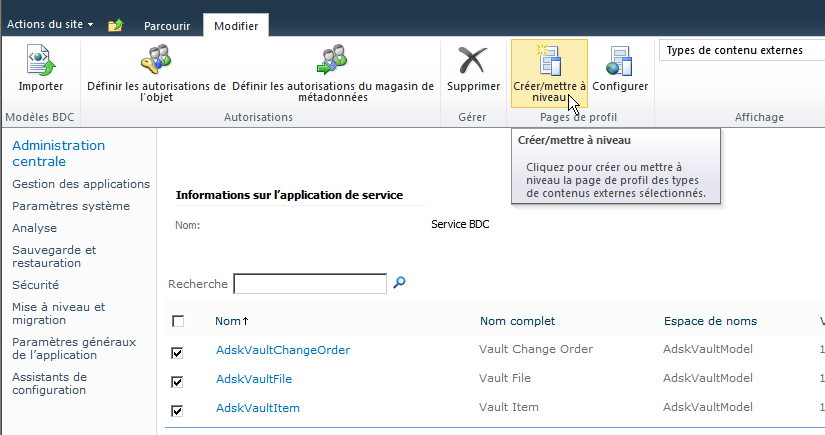Uncheck the AdskVaultFile row checkbox
Screen dimensions: 825x435
pyautogui.click(x=178, y=381)
